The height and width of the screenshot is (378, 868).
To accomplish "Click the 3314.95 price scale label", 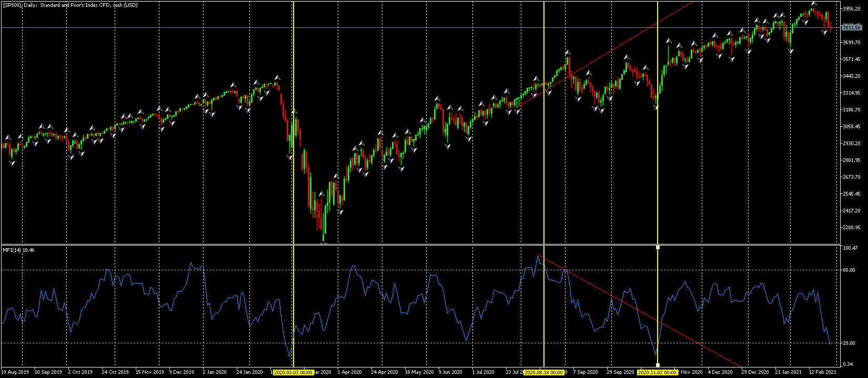I will [852, 93].
